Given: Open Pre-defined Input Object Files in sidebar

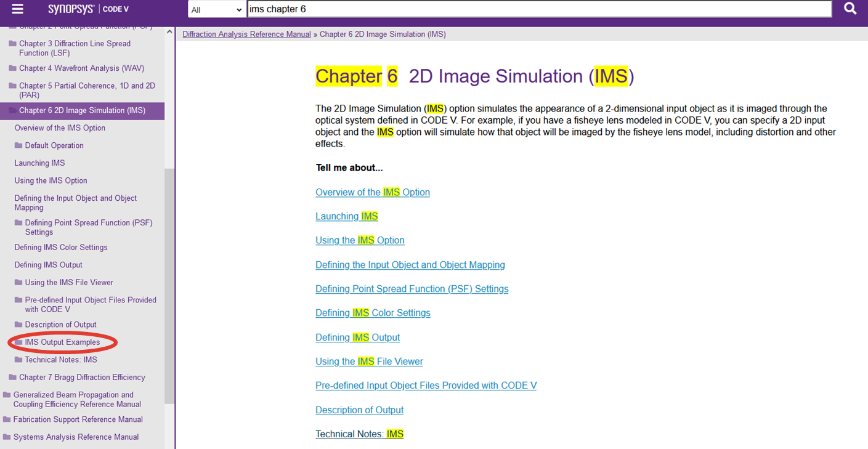Looking at the screenshot, I should [91, 304].
